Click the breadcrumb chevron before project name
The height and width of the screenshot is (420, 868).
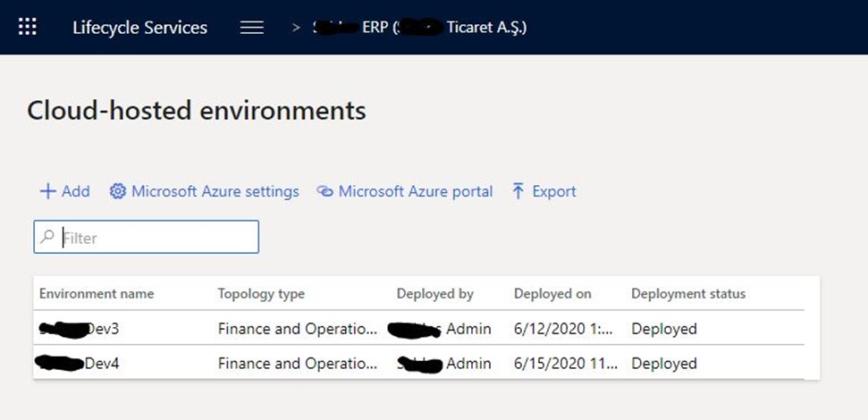tap(296, 28)
